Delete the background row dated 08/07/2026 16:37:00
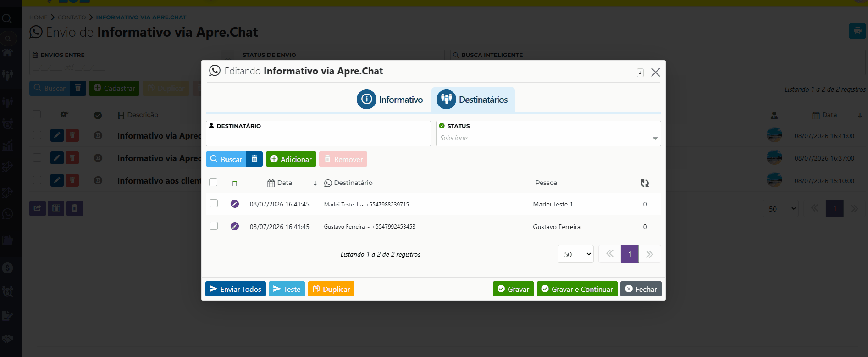The width and height of the screenshot is (868, 357). (72, 158)
